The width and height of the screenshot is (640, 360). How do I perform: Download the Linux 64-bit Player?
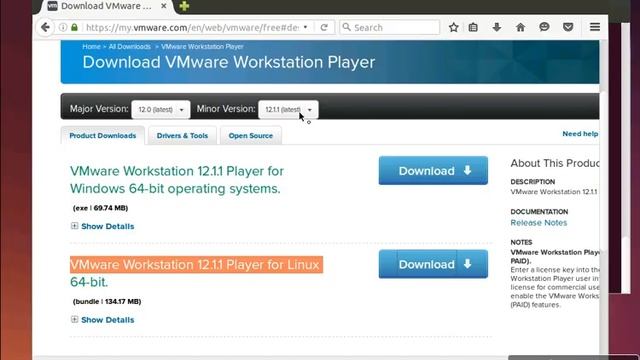pos(433,264)
